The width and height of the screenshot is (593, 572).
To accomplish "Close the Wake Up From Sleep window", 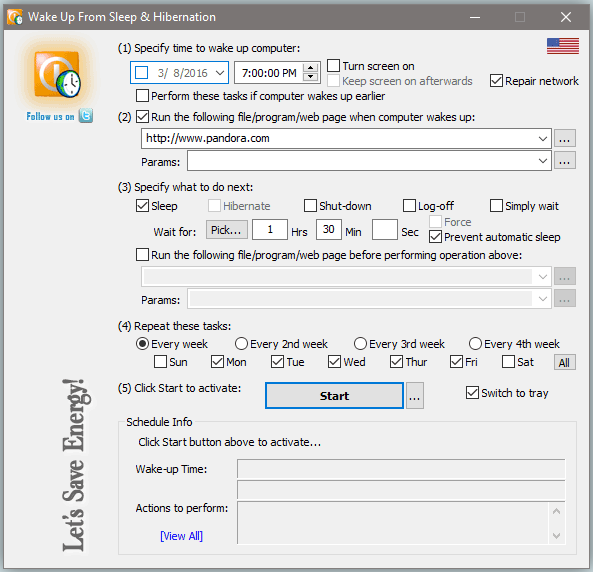I will 566,17.
